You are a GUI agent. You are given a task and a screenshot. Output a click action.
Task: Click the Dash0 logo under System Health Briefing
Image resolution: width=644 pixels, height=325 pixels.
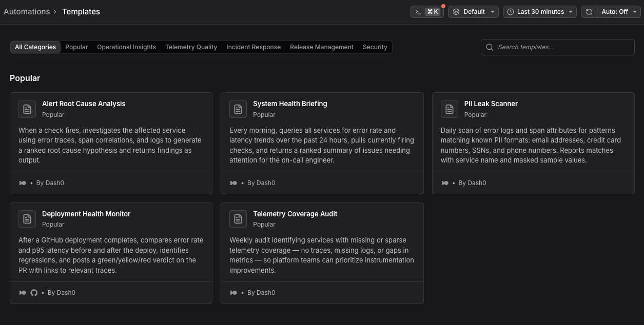pos(233,183)
